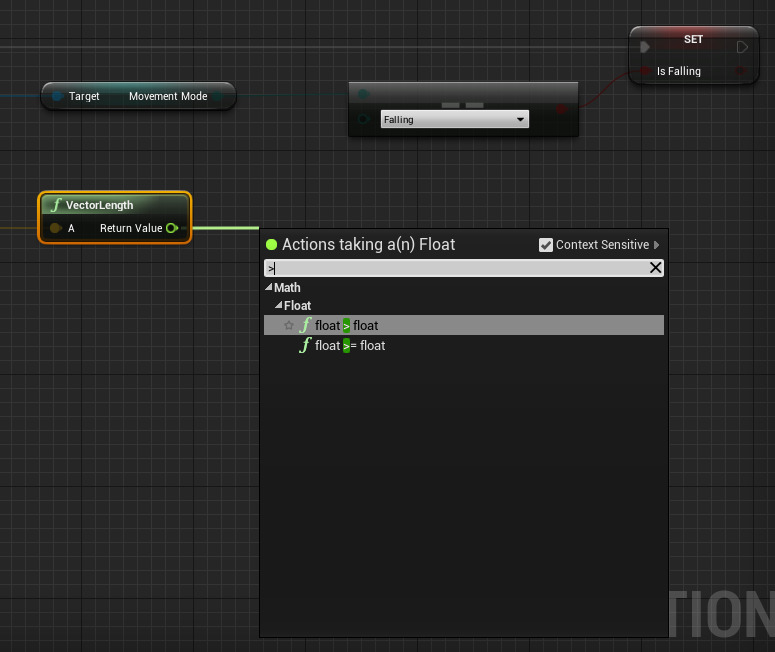Clear the action search field
This screenshot has height=652, width=775.
pos(655,267)
